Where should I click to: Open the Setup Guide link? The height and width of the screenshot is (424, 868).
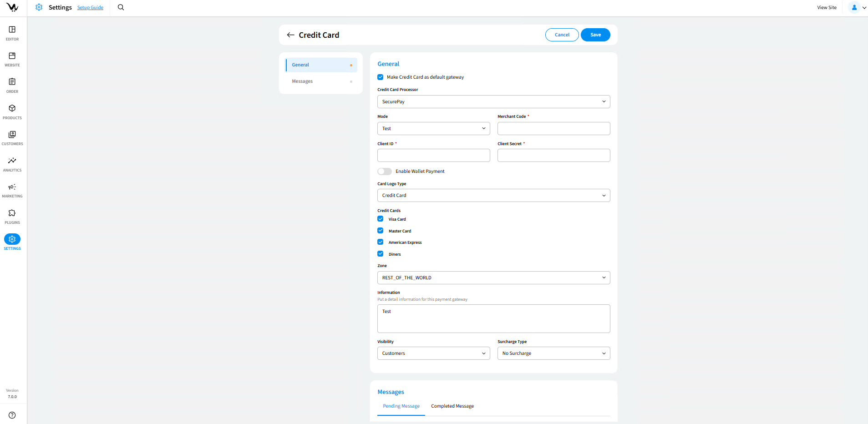pyautogui.click(x=90, y=8)
